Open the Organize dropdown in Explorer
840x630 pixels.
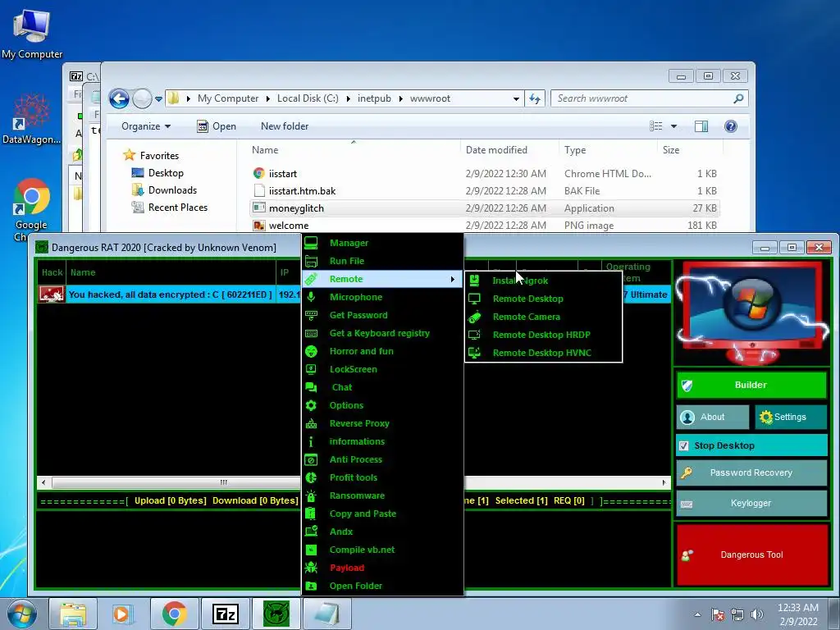[146, 126]
